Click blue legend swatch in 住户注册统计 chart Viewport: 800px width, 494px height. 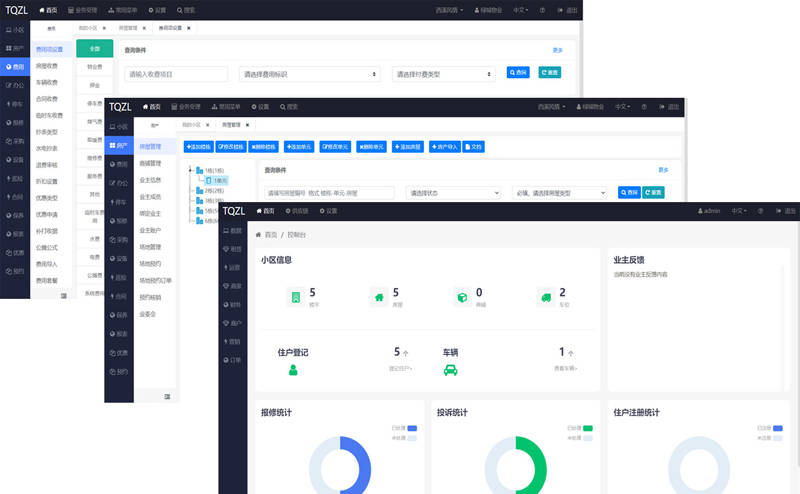click(x=778, y=428)
